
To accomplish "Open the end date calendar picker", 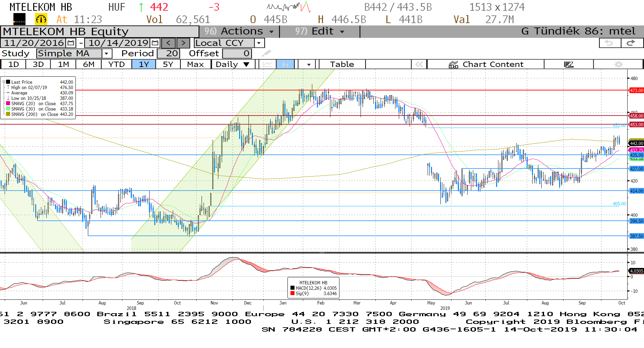I will click(155, 43).
